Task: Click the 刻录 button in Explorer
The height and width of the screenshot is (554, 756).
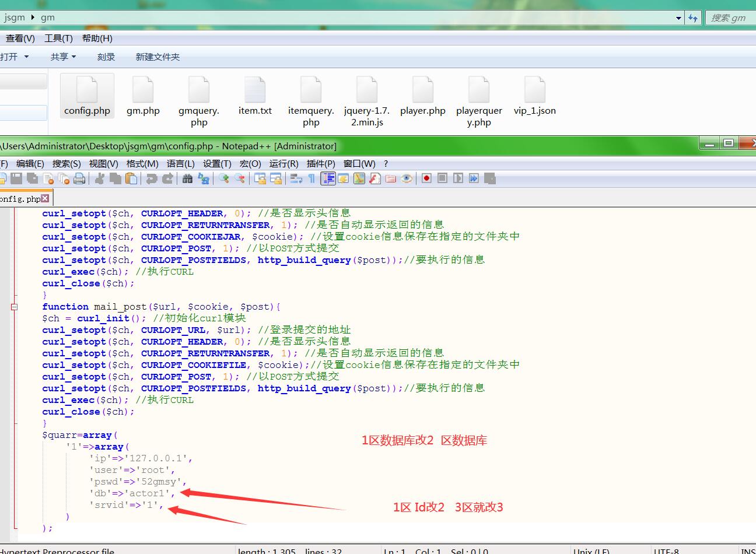Action: pos(106,57)
